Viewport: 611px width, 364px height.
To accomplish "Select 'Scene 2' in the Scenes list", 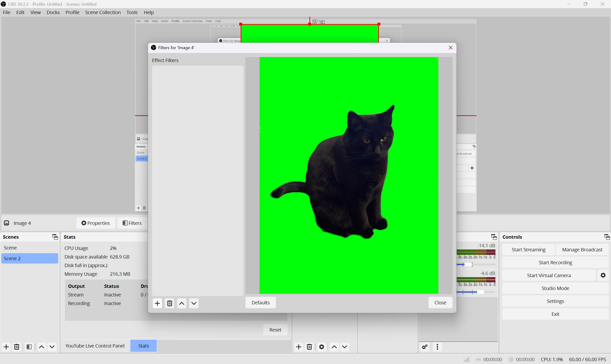I will tap(30, 258).
